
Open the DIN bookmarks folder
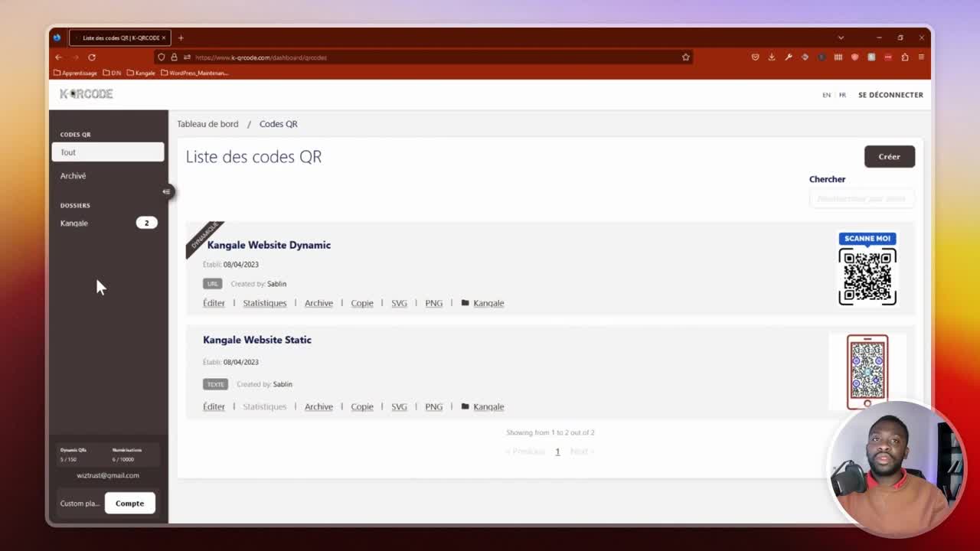(x=112, y=73)
